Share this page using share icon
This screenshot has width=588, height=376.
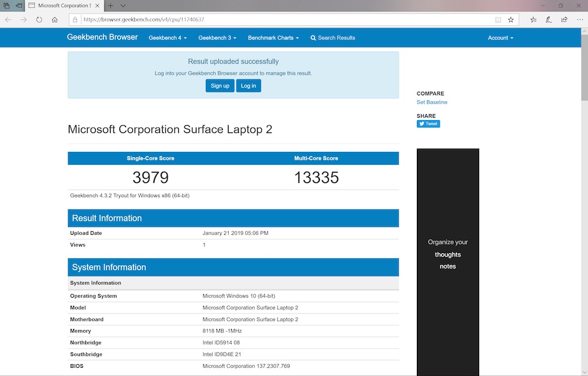click(x=564, y=19)
